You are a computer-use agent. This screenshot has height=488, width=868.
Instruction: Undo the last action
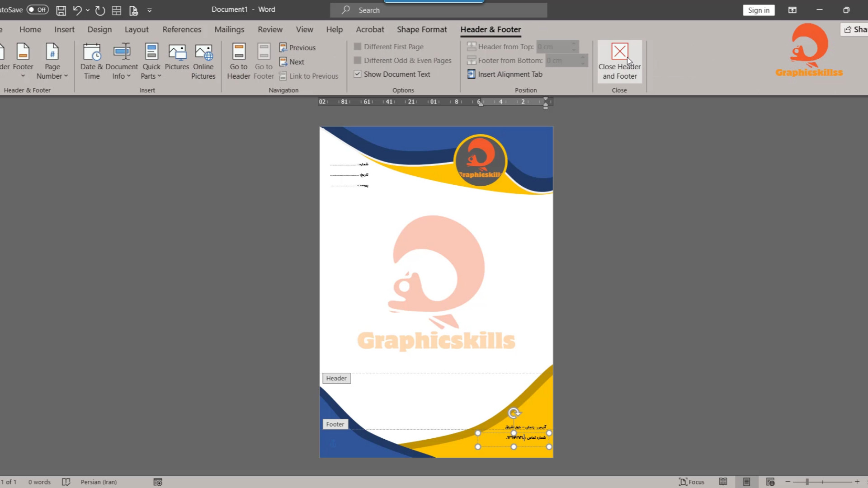pyautogui.click(x=77, y=10)
